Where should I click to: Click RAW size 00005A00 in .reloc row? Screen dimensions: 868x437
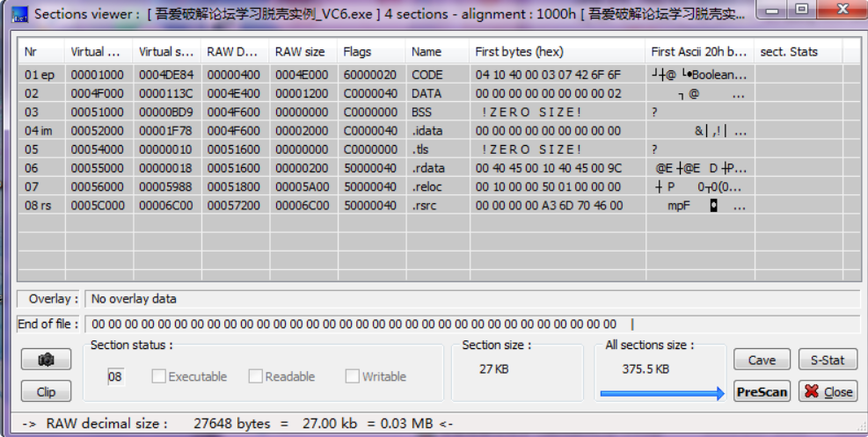click(303, 186)
